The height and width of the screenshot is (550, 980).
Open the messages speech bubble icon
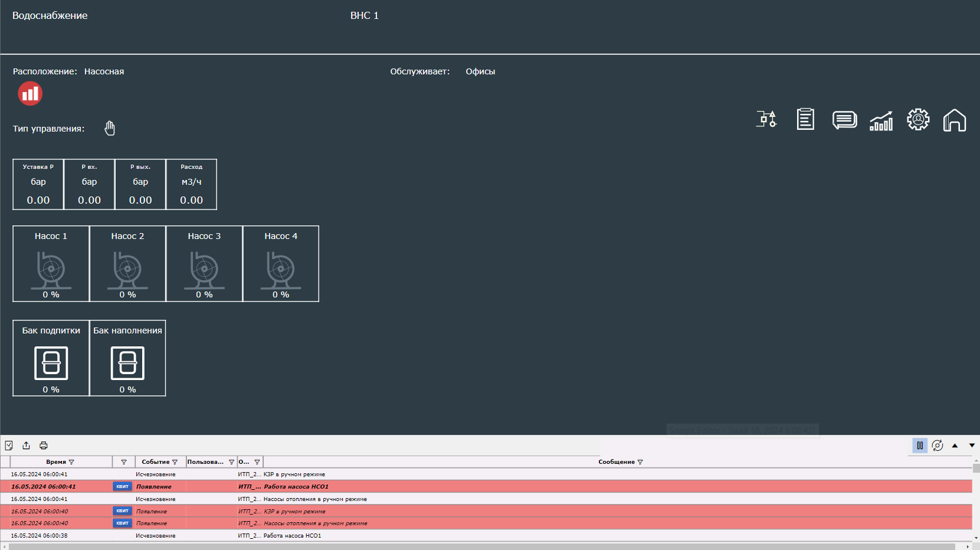tap(844, 120)
